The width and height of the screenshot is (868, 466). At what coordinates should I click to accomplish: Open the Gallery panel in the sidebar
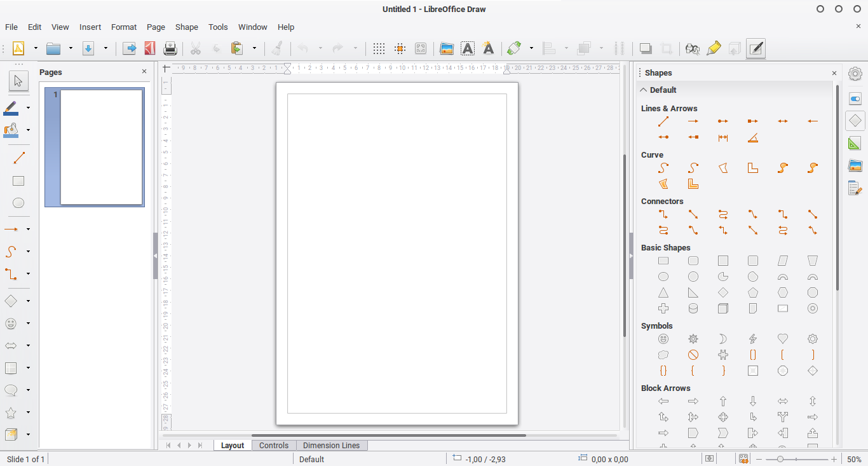(x=855, y=165)
